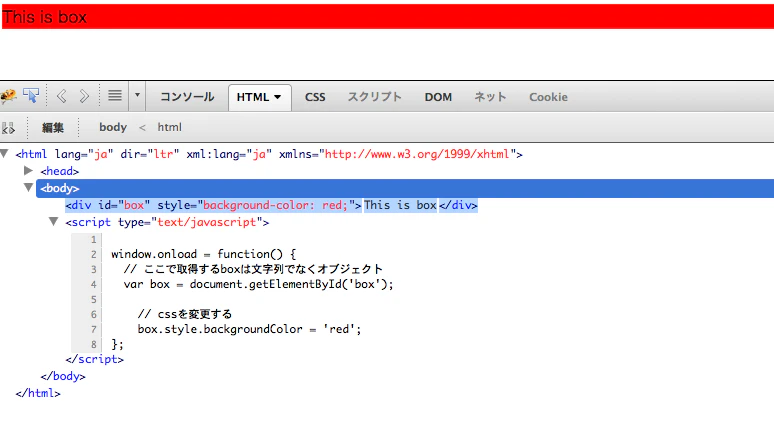Viewport: 774px width, 424px height.
Task: Open dropdown arrow beside lines icon
Action: pos(137,95)
